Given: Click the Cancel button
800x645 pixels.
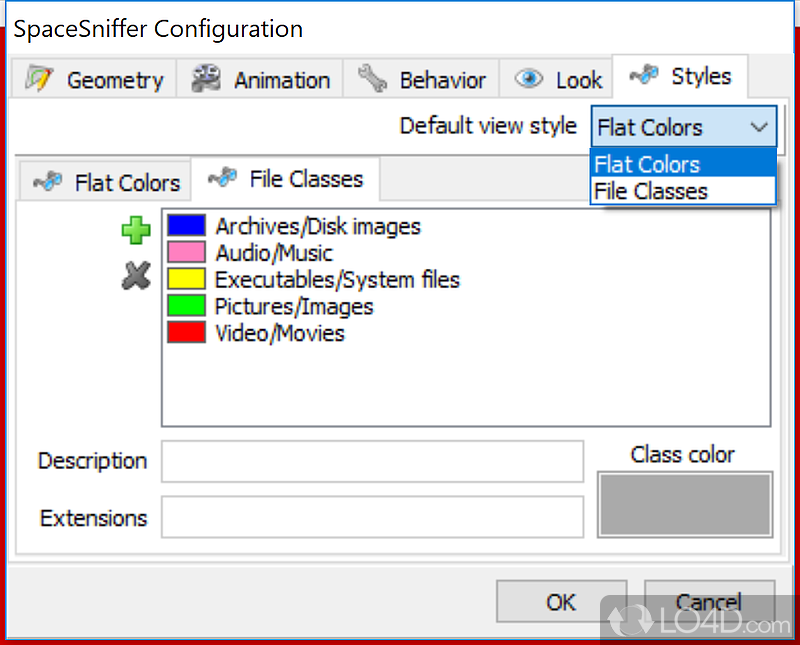Looking at the screenshot, I should 709,602.
